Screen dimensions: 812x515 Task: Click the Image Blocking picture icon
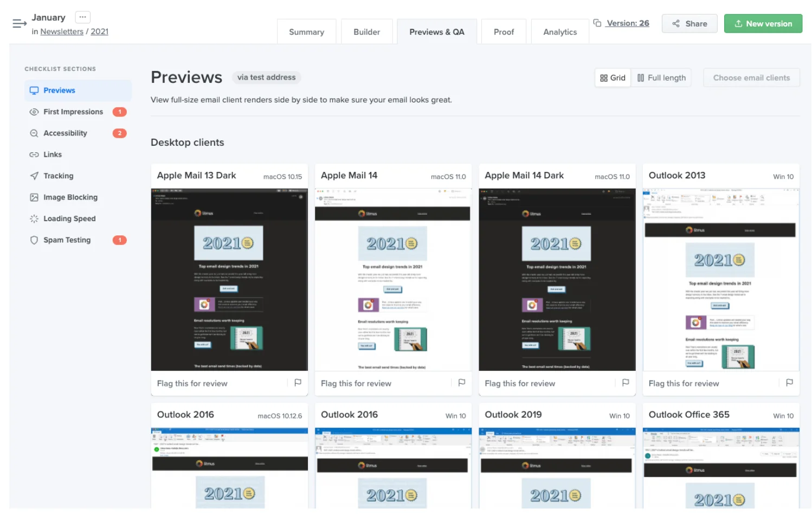pyautogui.click(x=34, y=197)
